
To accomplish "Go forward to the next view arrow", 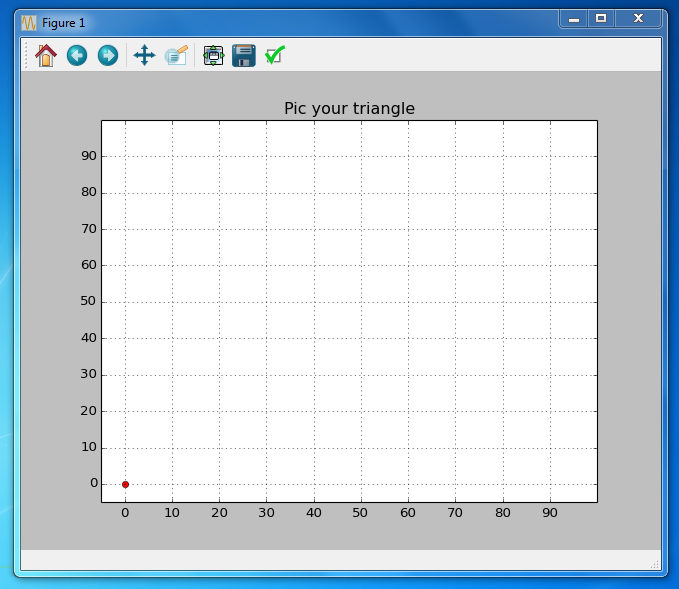I will point(108,55).
